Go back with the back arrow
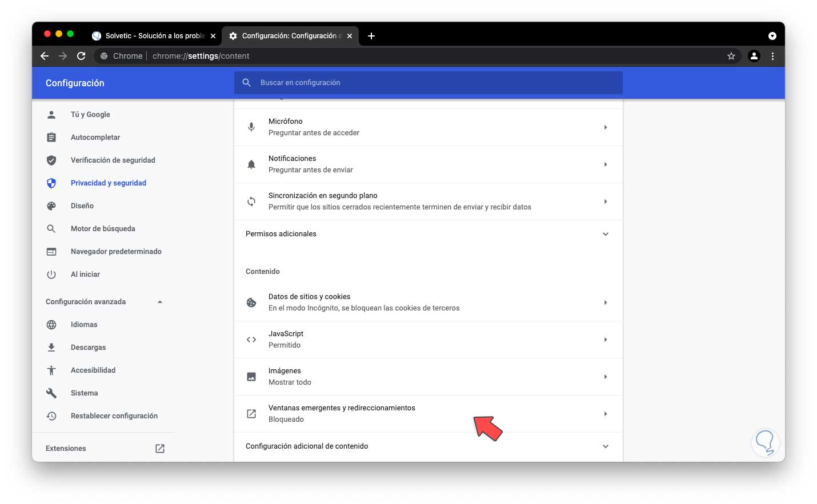Viewport: 817px width, 504px height. 45,56
